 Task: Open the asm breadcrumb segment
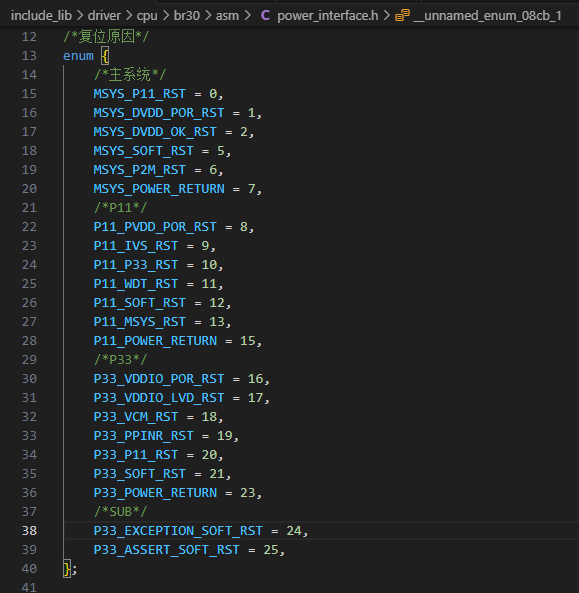[227, 16]
